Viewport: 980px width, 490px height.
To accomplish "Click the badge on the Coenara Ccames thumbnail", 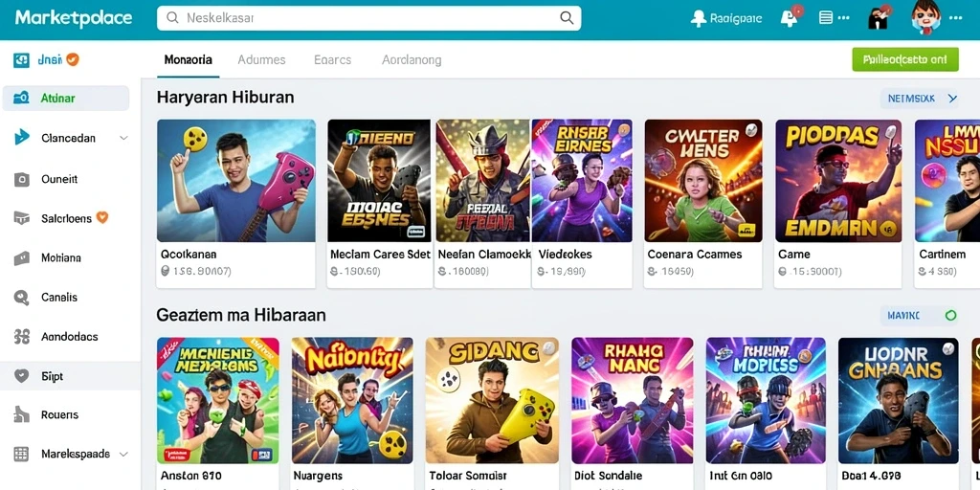I will (x=752, y=130).
